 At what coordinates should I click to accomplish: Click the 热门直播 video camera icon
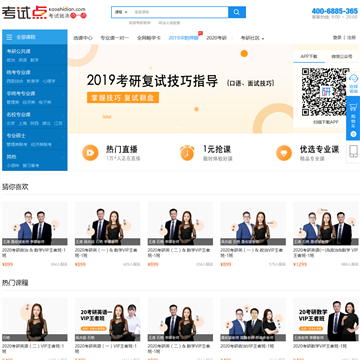pos(90,153)
